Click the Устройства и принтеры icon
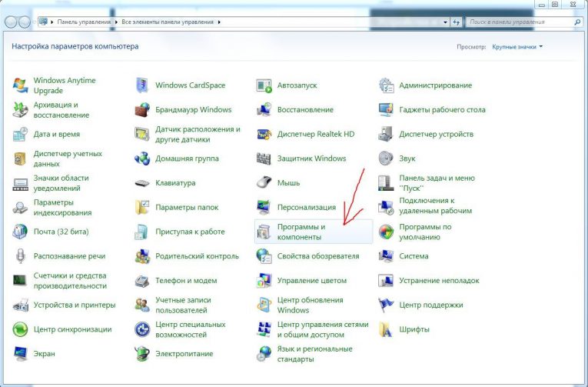Image resolution: width=588 pixels, height=387 pixels. click(20, 305)
